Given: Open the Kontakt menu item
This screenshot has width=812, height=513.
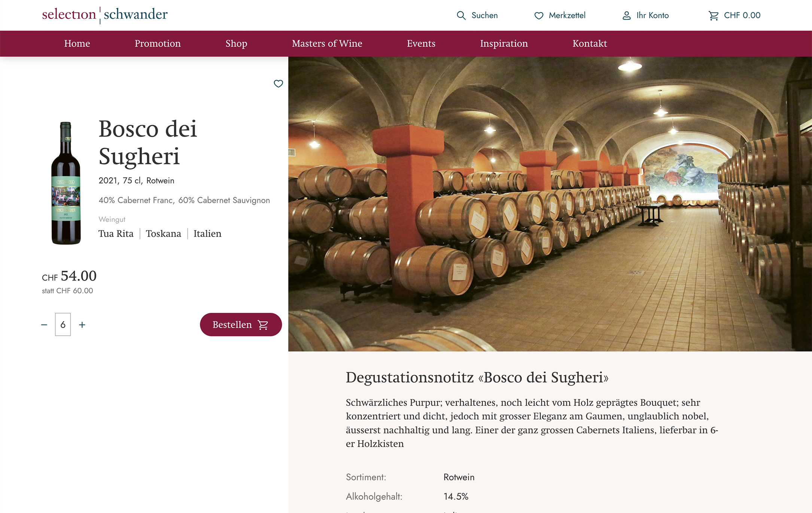Looking at the screenshot, I should [590, 43].
